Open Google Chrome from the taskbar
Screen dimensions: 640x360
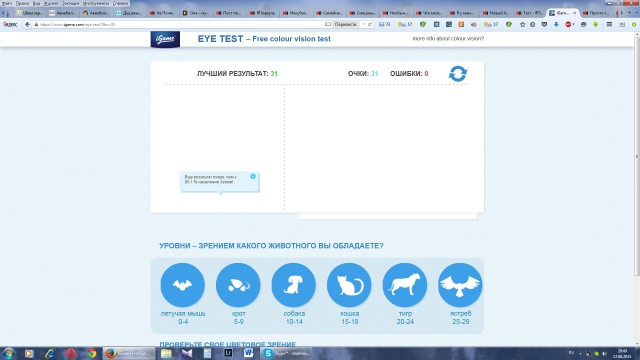[x=91, y=353]
